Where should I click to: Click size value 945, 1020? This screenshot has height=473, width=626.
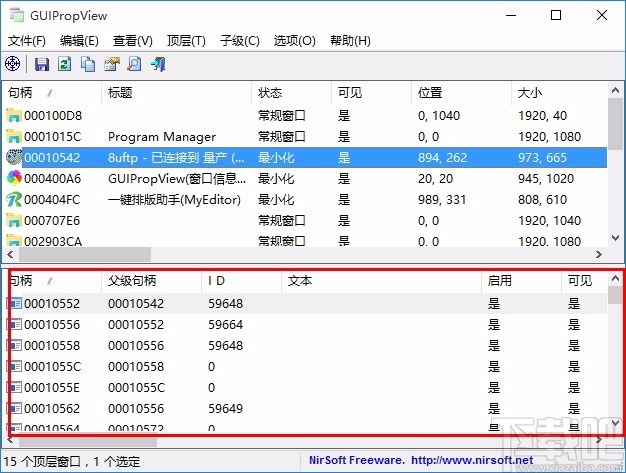click(x=546, y=179)
